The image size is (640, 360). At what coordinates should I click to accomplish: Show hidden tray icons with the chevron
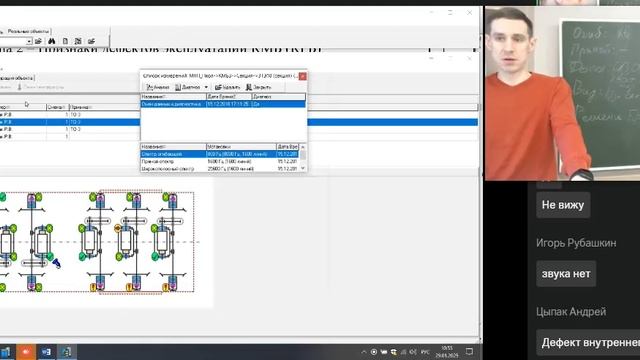[364, 352]
